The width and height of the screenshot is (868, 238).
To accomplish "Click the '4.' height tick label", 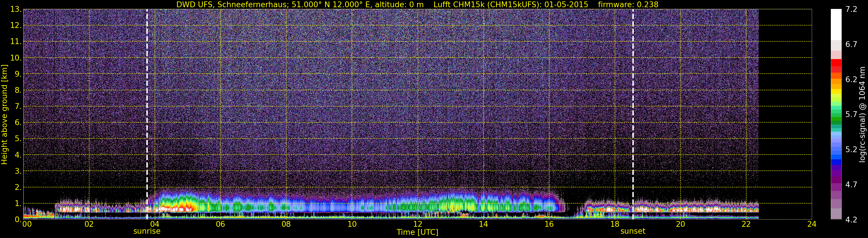I will (x=18, y=155).
